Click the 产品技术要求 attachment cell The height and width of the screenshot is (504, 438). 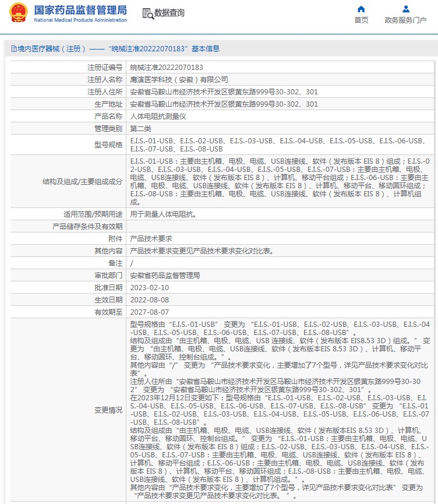[151, 239]
